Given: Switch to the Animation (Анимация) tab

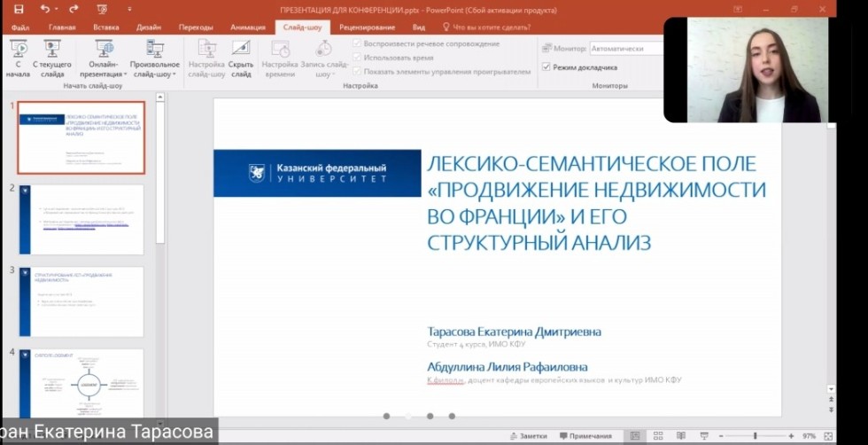Looking at the screenshot, I should coord(247,27).
